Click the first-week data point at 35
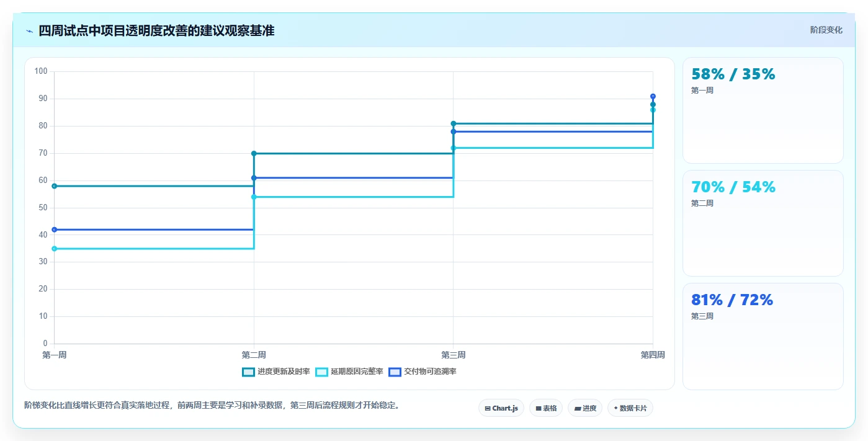Image resolution: width=868 pixels, height=441 pixels. [x=55, y=249]
